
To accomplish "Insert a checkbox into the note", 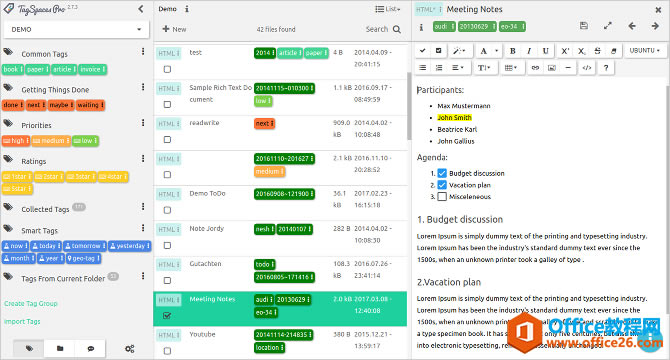I will pyautogui.click(x=439, y=51).
